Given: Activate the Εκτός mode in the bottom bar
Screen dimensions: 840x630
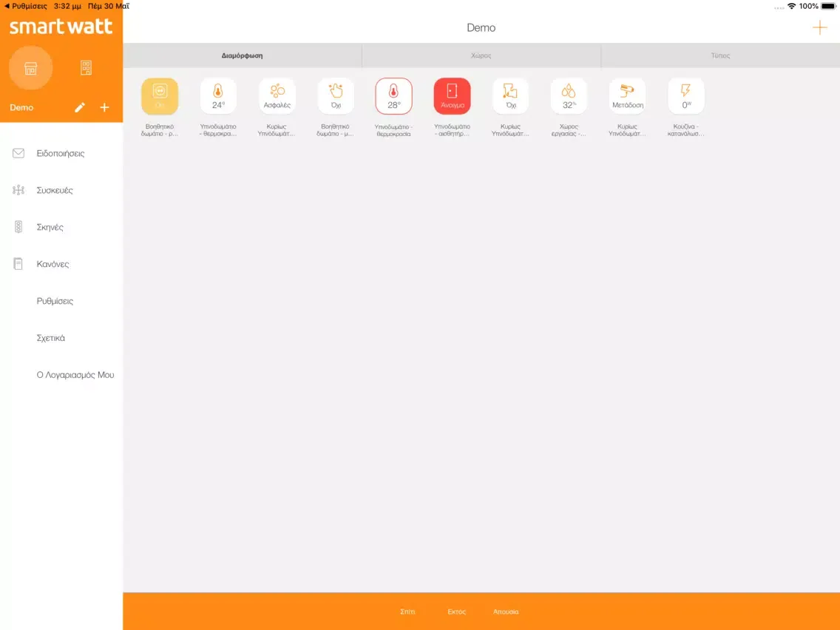Looking at the screenshot, I should pos(456,612).
